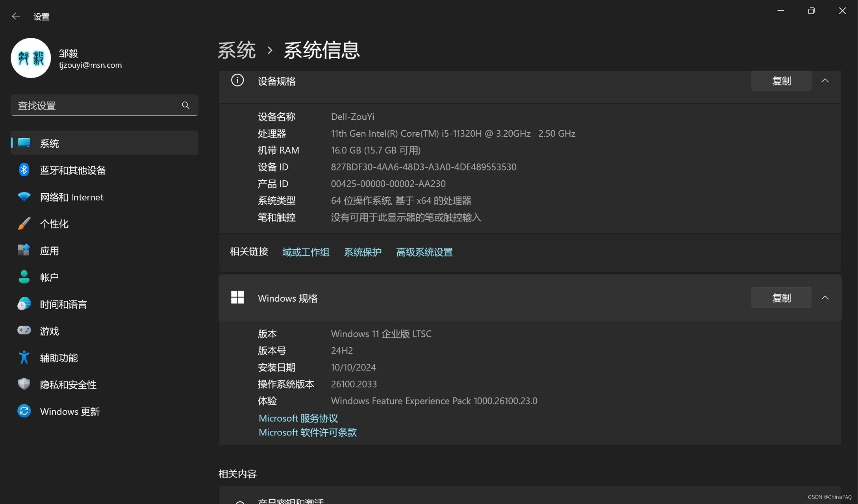Click the Windows Update sync icon
Screen dimensions: 858x504
tap(24, 411)
